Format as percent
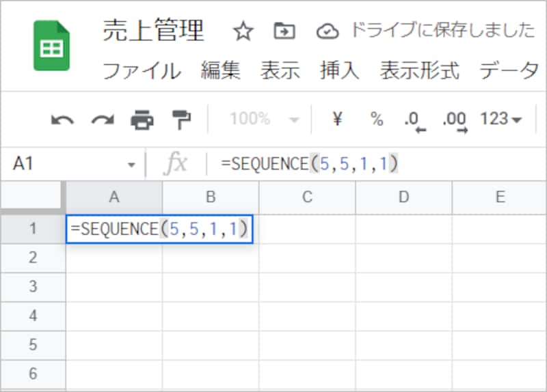 pos(377,119)
